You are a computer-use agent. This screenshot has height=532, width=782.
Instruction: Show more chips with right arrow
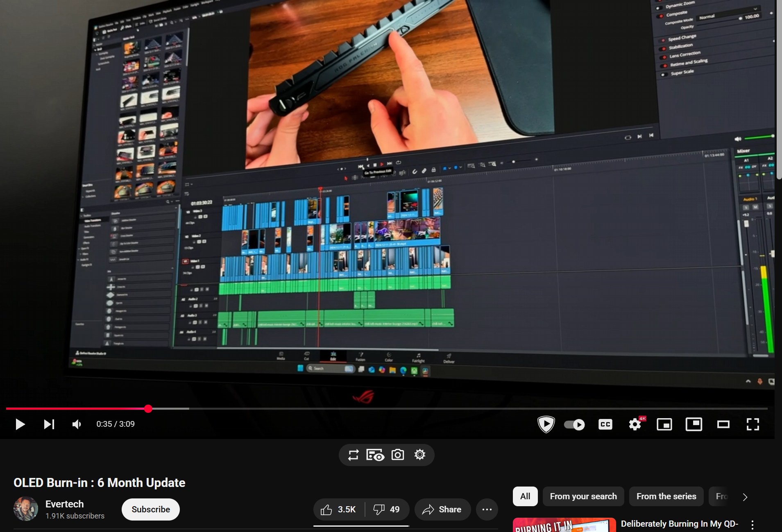pyautogui.click(x=745, y=497)
